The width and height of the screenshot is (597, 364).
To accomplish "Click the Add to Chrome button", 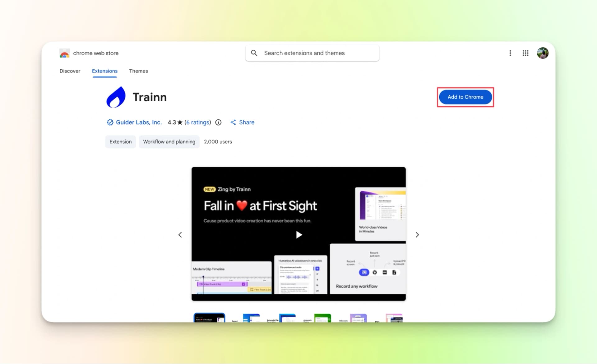I will [x=465, y=97].
